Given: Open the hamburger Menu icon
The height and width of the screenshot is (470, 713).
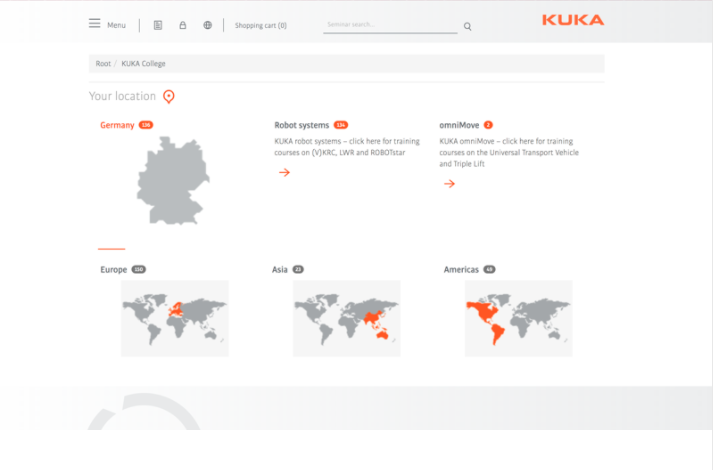Looking at the screenshot, I should (x=95, y=24).
